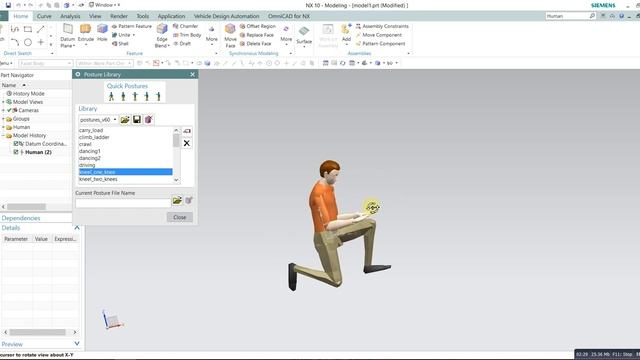Screen dimensions: 640x360
Task: Click the command finder search box
Action: [x=571, y=16]
